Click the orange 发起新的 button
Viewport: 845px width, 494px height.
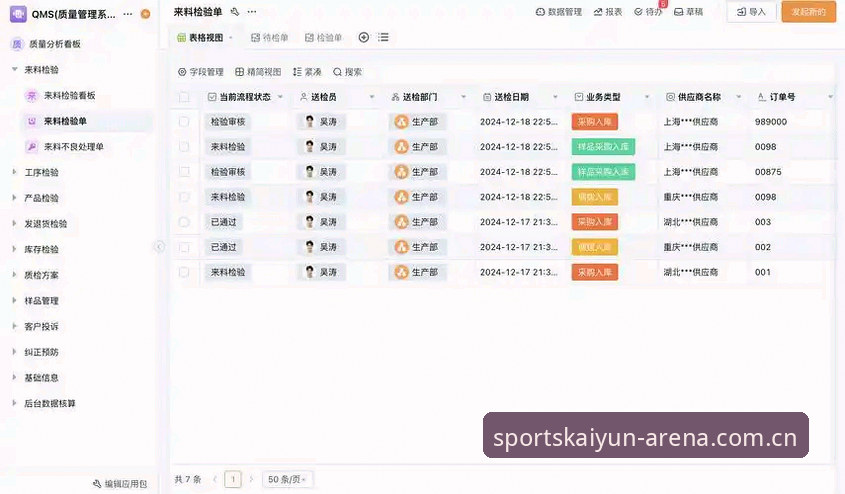coord(808,12)
